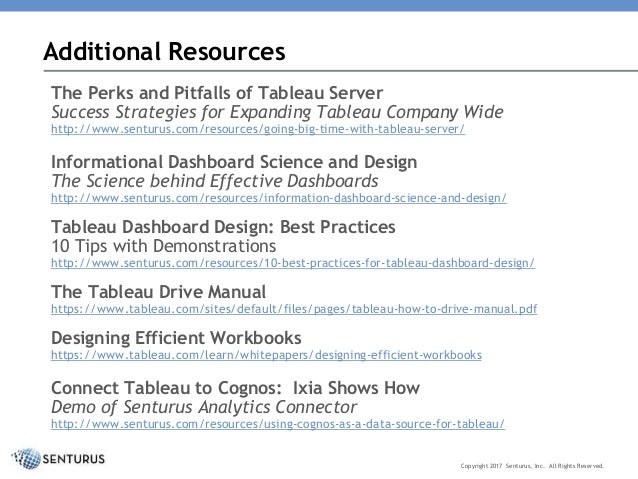638x479 pixels.
Task: Select 'The Perks and Pitfalls of Tableau Server' heading
Action: coord(217,93)
